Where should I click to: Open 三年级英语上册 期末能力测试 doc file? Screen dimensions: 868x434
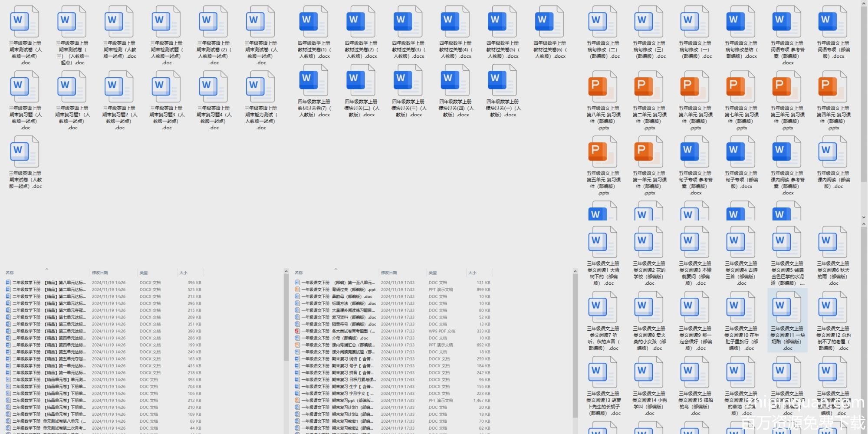tap(260, 88)
